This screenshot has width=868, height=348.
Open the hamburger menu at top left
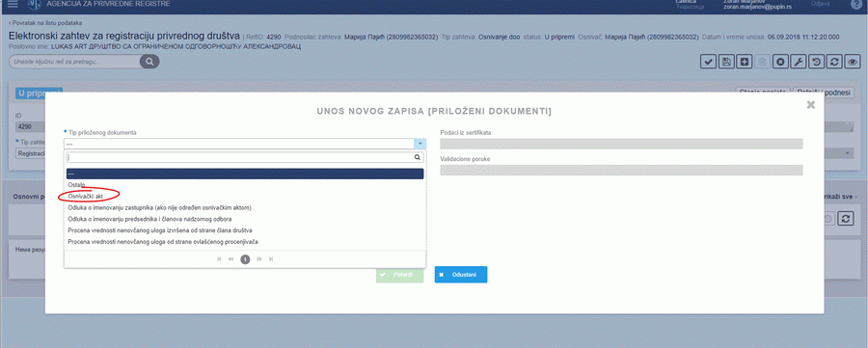point(14,4)
